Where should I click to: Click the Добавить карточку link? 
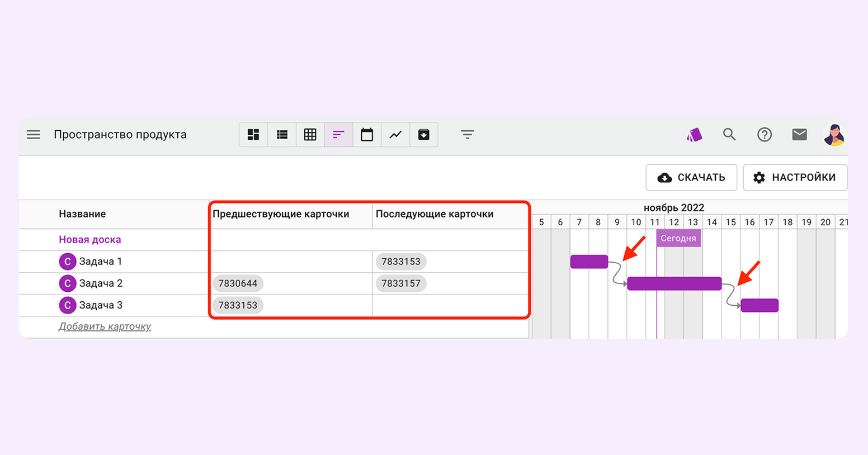coord(105,326)
